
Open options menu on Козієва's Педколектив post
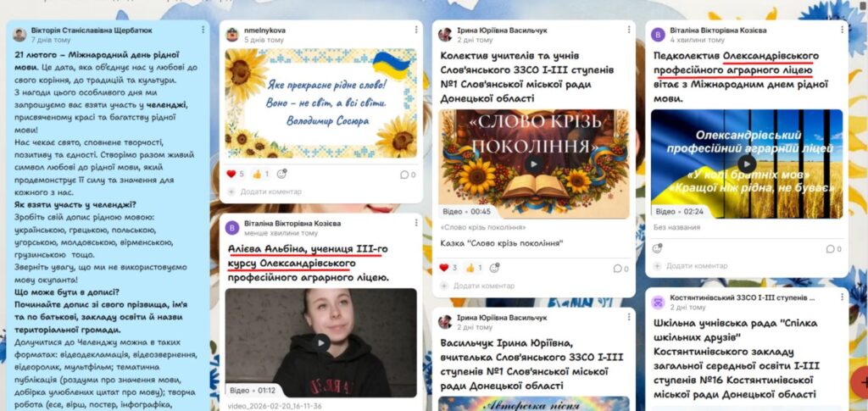coord(842,30)
